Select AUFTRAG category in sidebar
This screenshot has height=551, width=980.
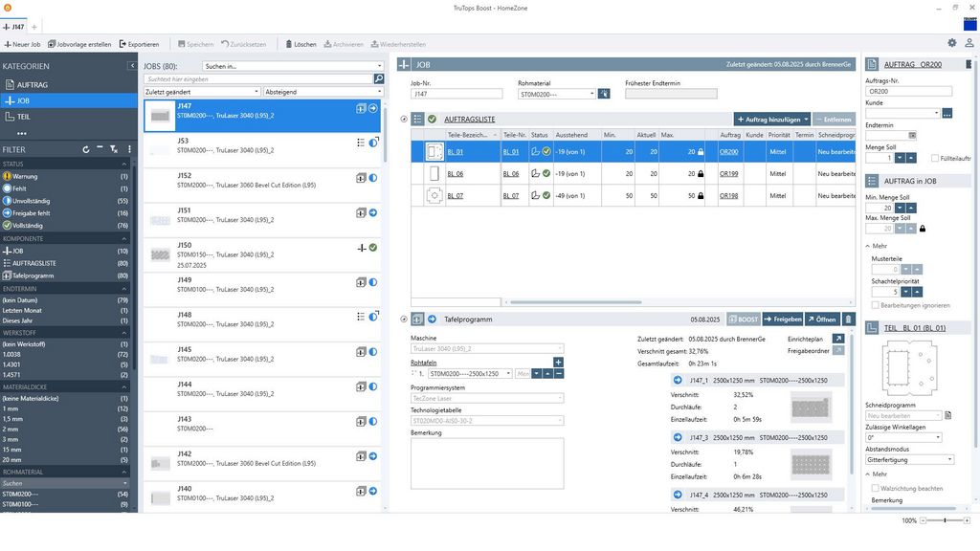click(33, 85)
